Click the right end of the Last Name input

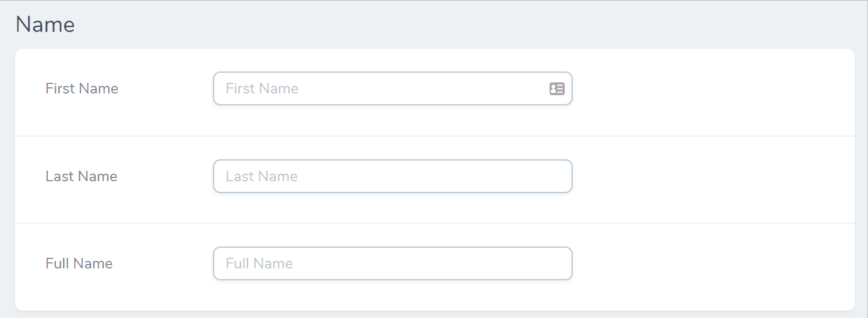pyautogui.click(x=559, y=176)
